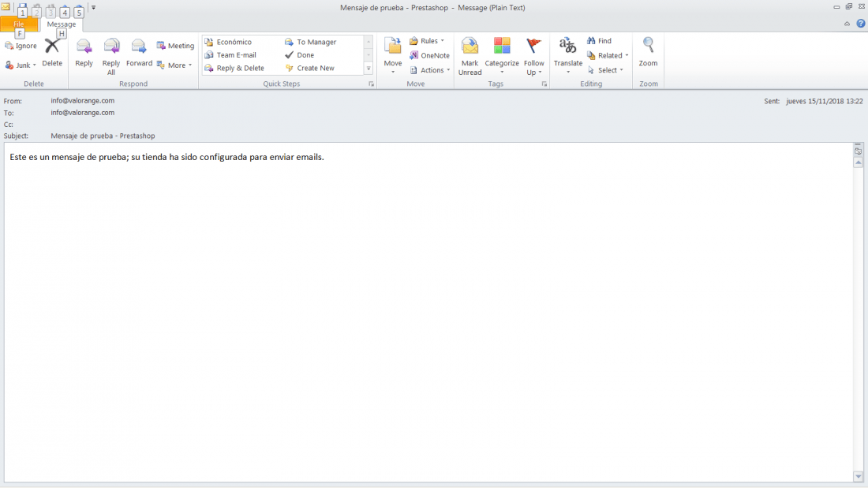Click in the message body text
Viewport: 868px width, 488px height.
pyautogui.click(x=166, y=157)
